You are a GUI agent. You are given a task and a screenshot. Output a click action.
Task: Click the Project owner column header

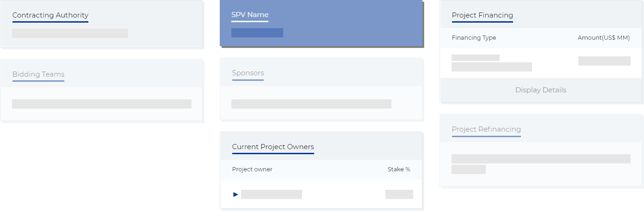[x=252, y=169]
